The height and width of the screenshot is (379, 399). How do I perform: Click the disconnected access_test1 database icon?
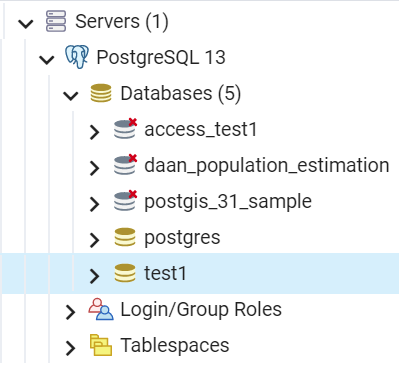click(125, 129)
